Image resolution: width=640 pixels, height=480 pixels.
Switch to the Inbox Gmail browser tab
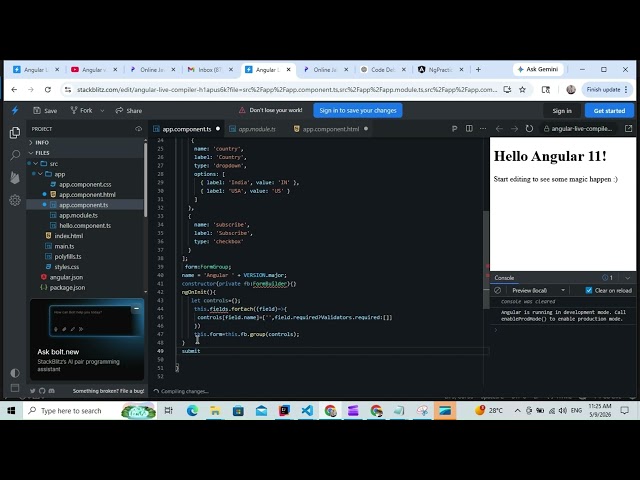(x=210, y=70)
